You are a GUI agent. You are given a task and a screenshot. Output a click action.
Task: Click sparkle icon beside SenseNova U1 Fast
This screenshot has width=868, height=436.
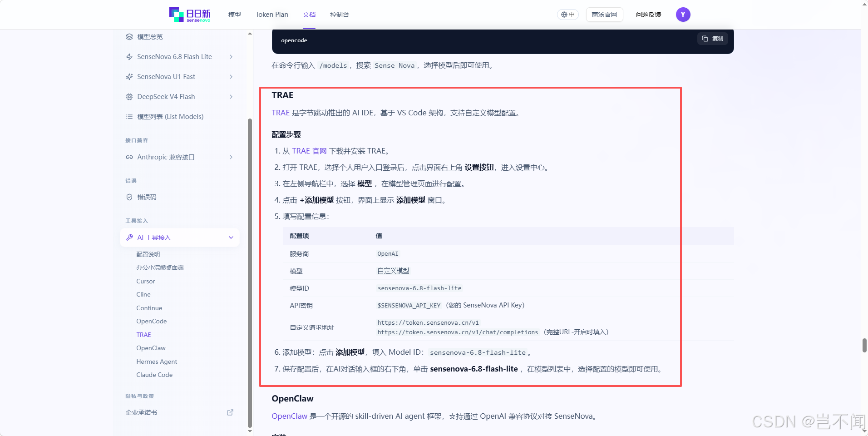pos(129,77)
